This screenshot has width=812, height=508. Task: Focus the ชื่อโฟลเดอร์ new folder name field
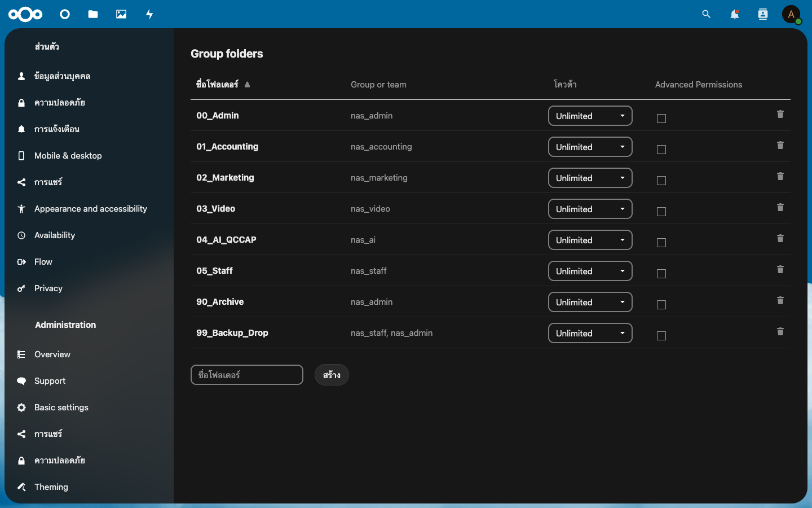(x=247, y=375)
